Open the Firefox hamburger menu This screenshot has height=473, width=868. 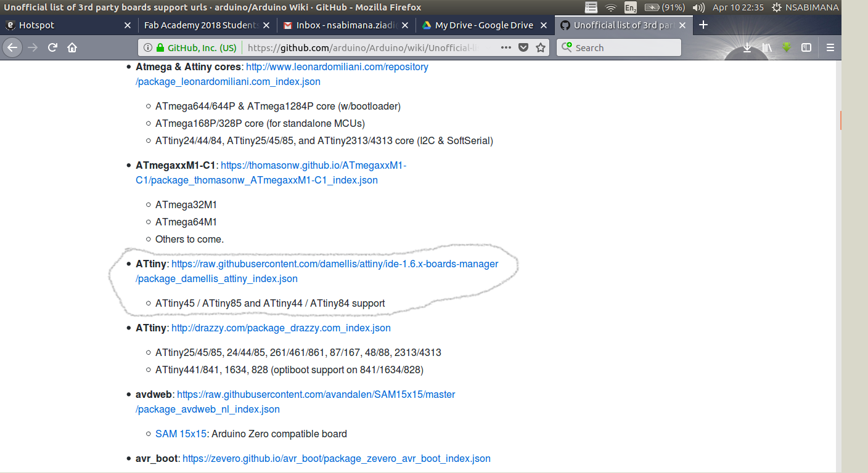coord(830,47)
